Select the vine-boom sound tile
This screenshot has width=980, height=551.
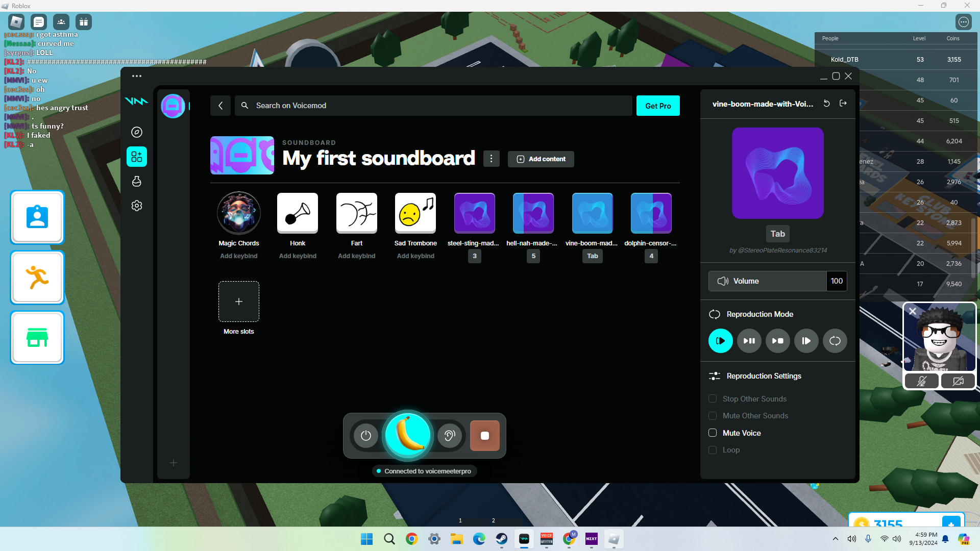click(x=593, y=213)
